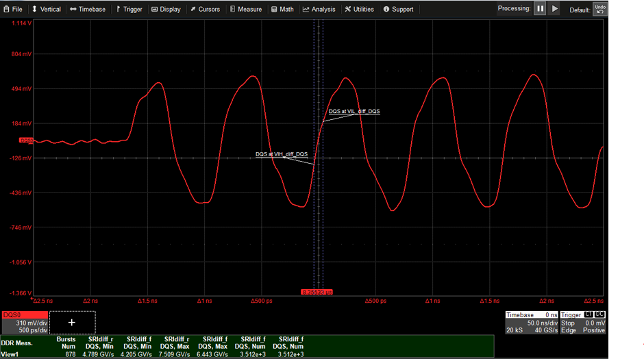Open the File menu

[12, 9]
